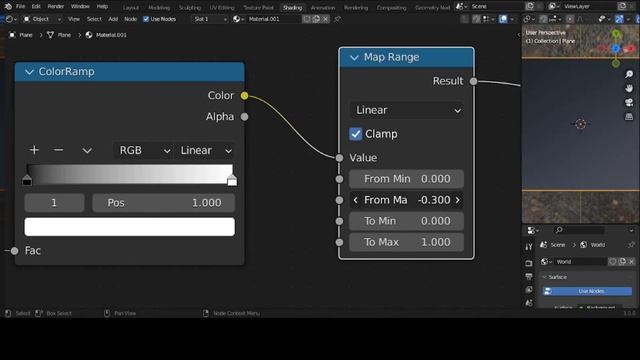Collapse the ColorRamp node
This screenshot has width=640, height=360.
29,72
